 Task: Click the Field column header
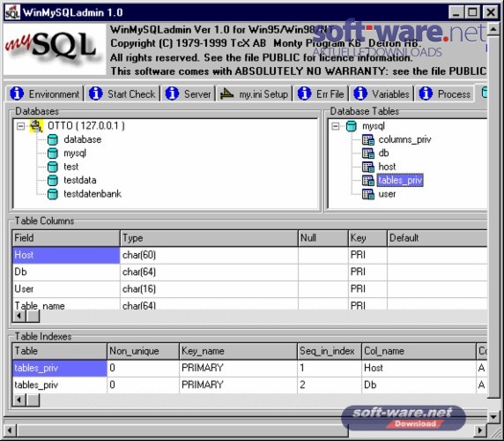click(x=66, y=238)
